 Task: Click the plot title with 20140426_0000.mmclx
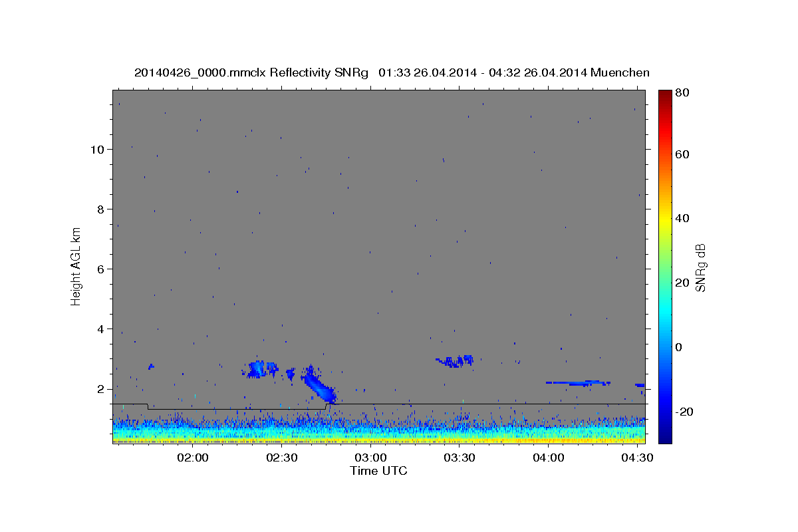pos(392,72)
